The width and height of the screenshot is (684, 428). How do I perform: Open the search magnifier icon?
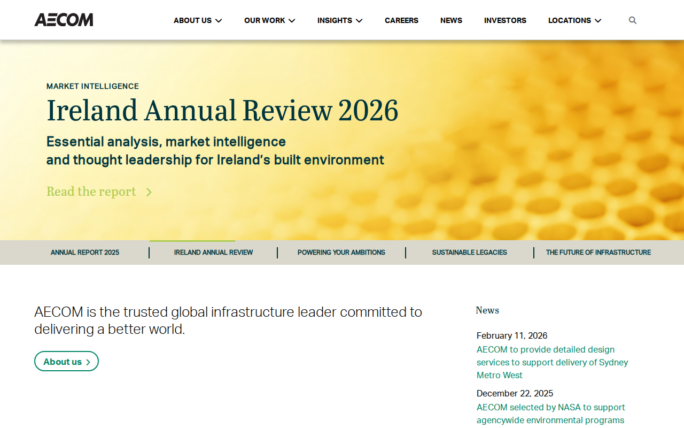pos(632,20)
